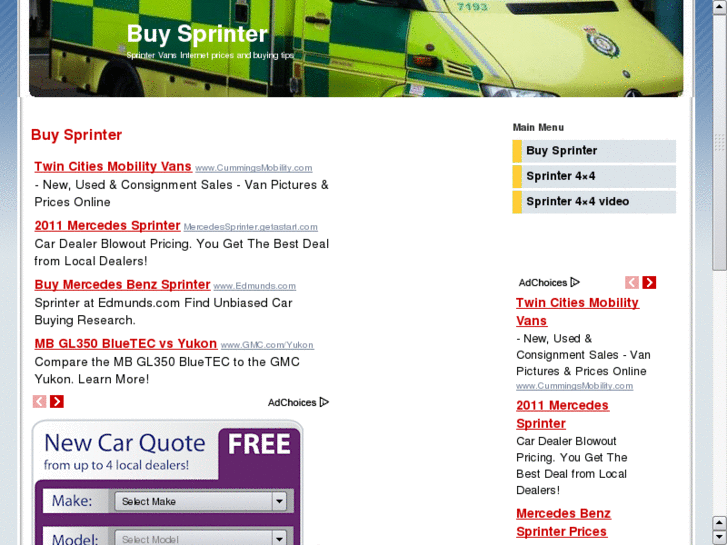Screen dimensions: 727x545
Task: Click the red Buy Sprinter page heading
Action: (77, 135)
